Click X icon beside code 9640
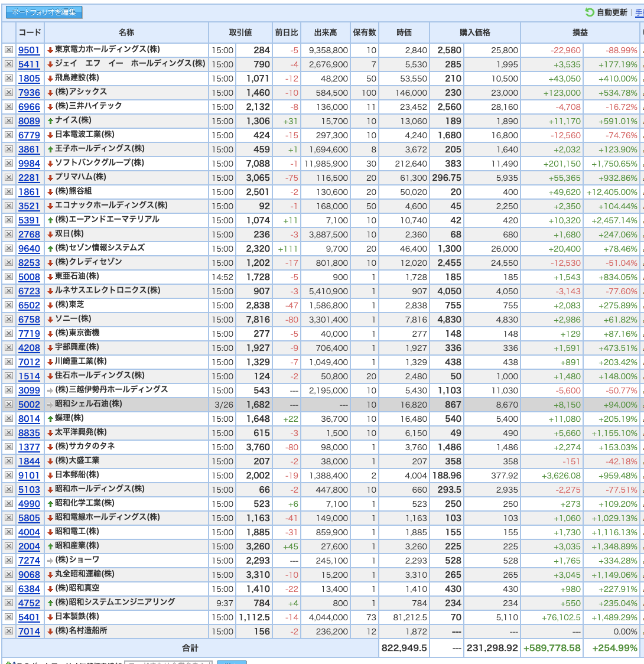 coord(8,249)
